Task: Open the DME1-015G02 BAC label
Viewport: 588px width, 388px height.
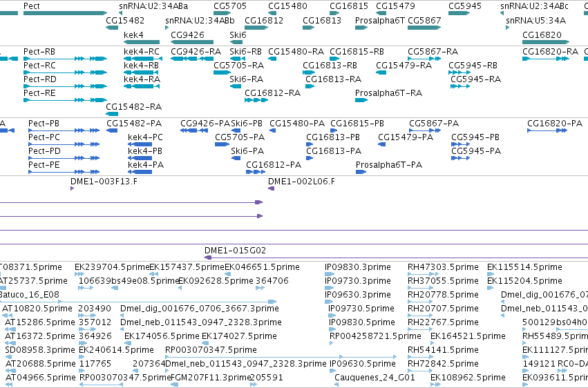Action: coord(235,250)
